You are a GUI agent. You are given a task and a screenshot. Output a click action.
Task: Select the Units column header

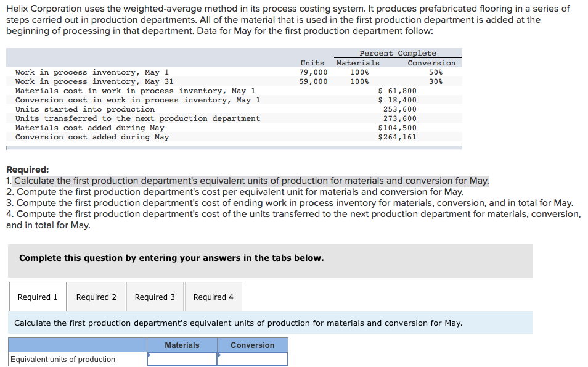coord(312,62)
